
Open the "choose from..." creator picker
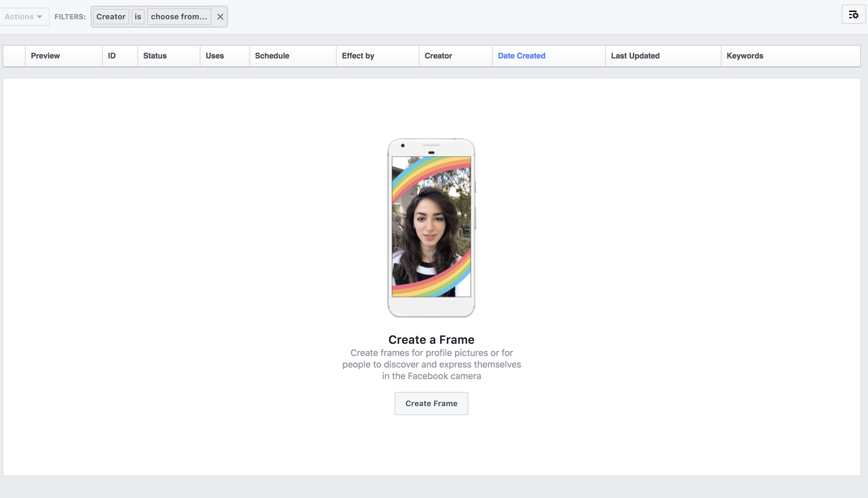point(179,16)
